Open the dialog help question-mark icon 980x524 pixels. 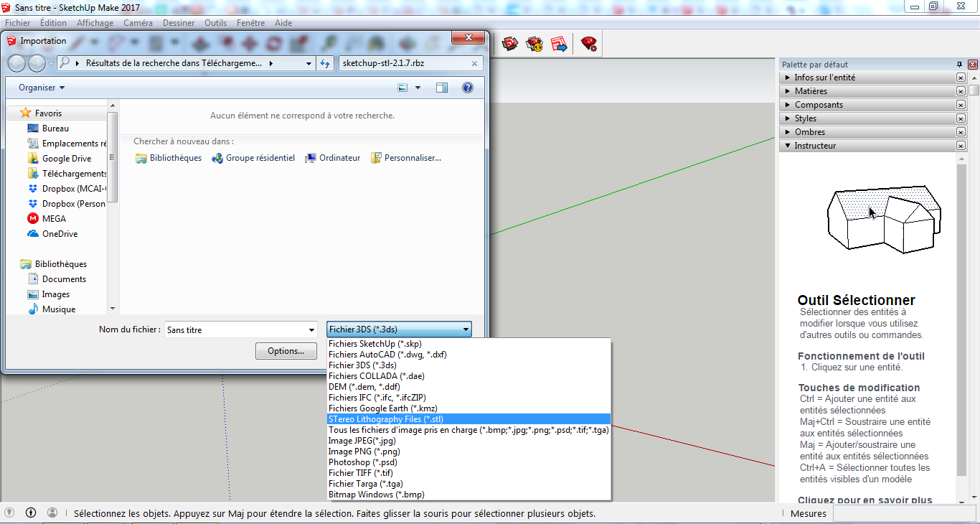coord(468,88)
